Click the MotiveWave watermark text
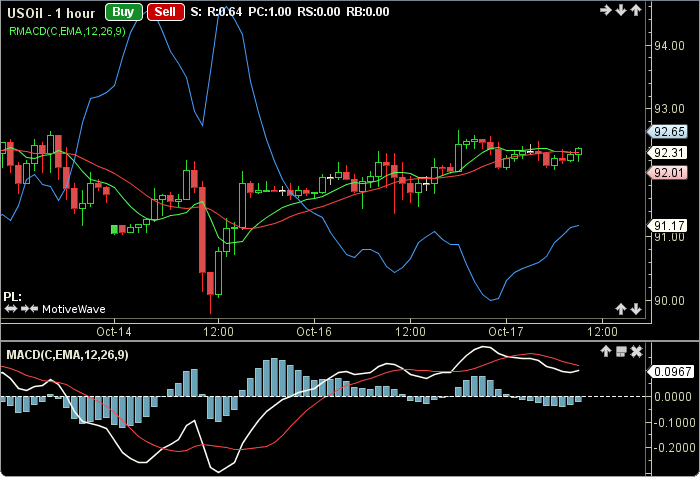The image size is (700, 477). point(74,309)
